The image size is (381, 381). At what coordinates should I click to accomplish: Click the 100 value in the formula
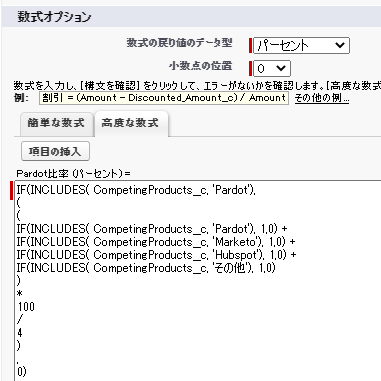(26, 307)
